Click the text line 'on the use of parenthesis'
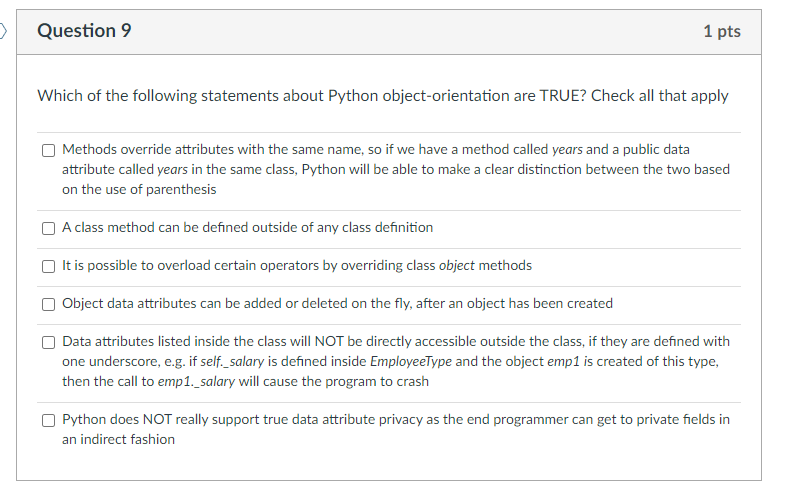 (139, 189)
